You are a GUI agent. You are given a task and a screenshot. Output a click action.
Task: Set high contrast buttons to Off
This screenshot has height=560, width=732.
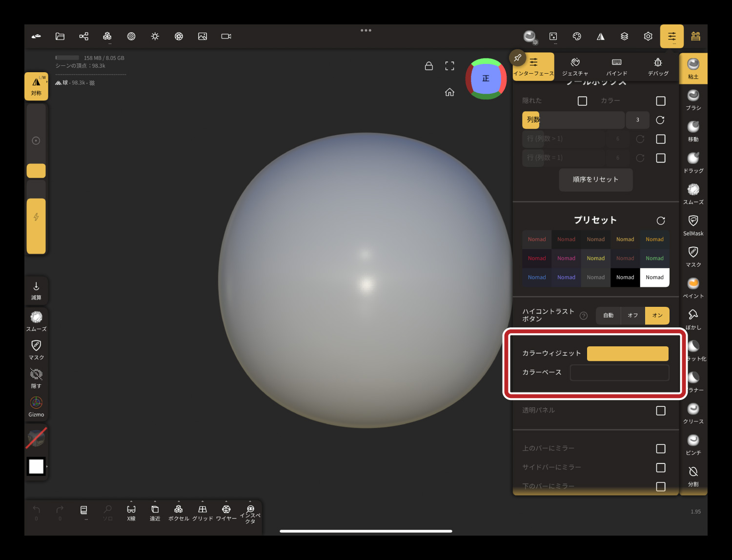click(633, 316)
